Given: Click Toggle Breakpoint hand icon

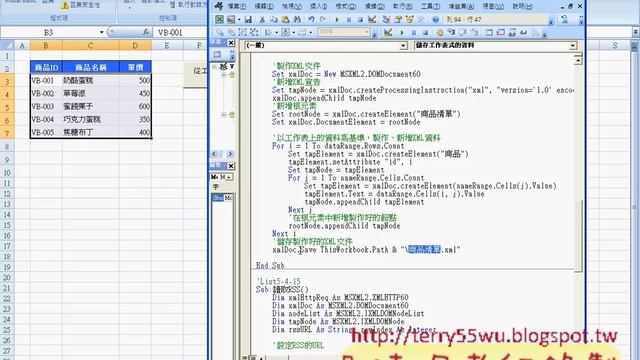Looking at the screenshot, I should 439,32.
